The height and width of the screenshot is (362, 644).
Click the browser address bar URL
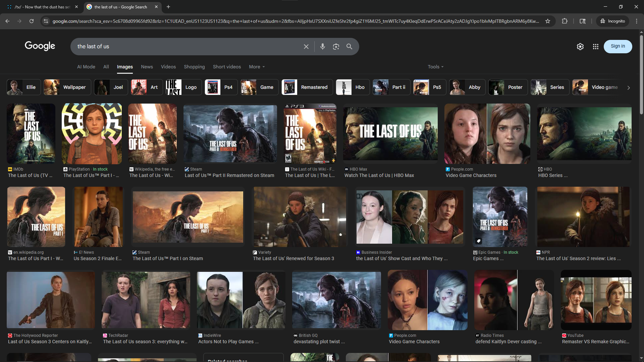click(296, 21)
